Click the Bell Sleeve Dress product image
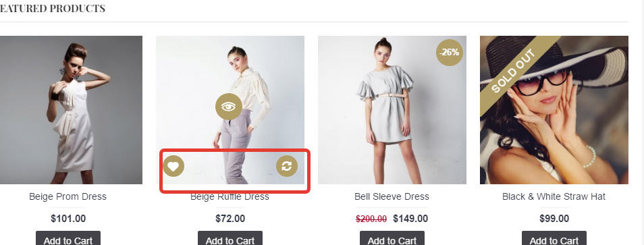 tap(392, 110)
